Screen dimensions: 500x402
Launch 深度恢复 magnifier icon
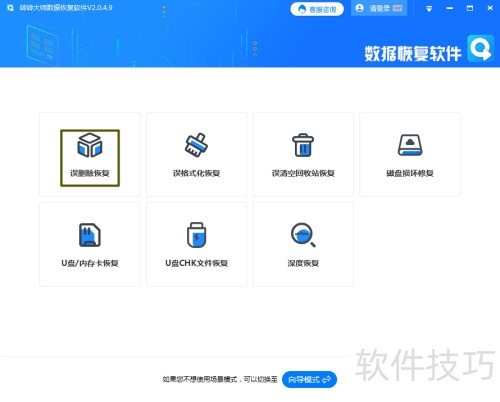point(303,235)
